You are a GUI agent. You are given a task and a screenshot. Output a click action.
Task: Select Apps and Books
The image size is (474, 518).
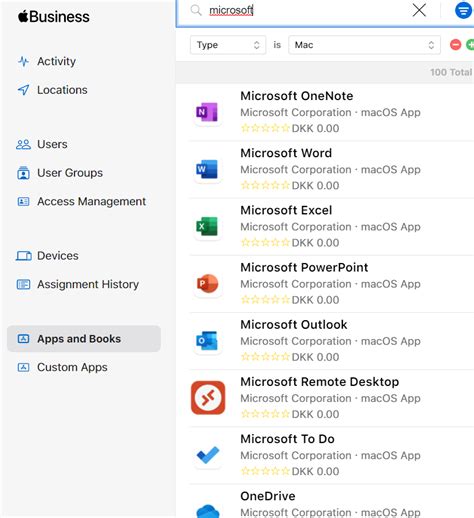pyautogui.click(x=84, y=339)
